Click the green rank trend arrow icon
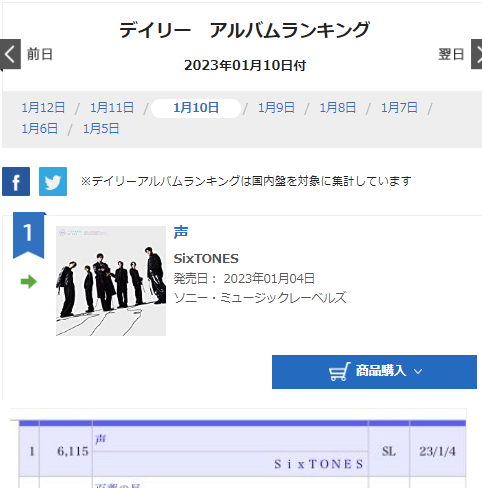The image size is (482, 488). [29, 282]
